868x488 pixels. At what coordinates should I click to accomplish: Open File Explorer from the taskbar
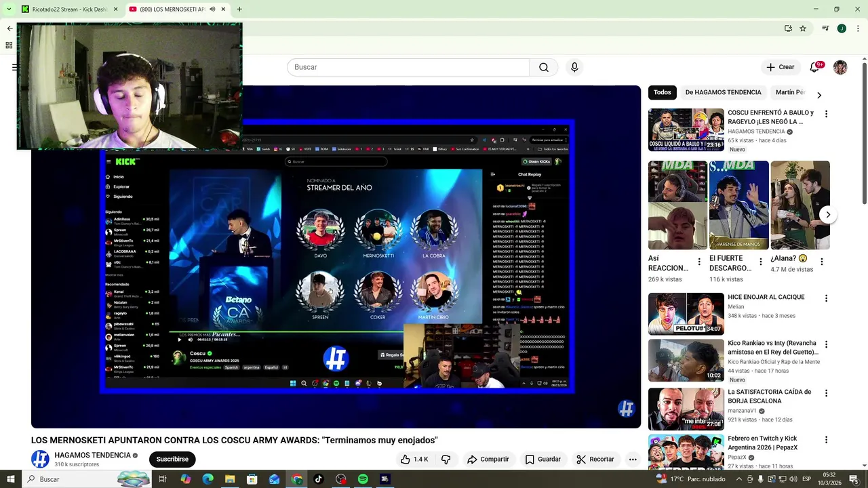click(x=230, y=479)
